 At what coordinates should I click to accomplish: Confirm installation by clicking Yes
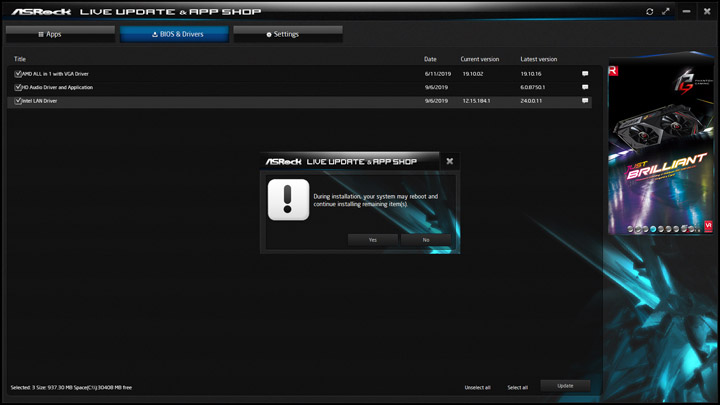coord(373,240)
